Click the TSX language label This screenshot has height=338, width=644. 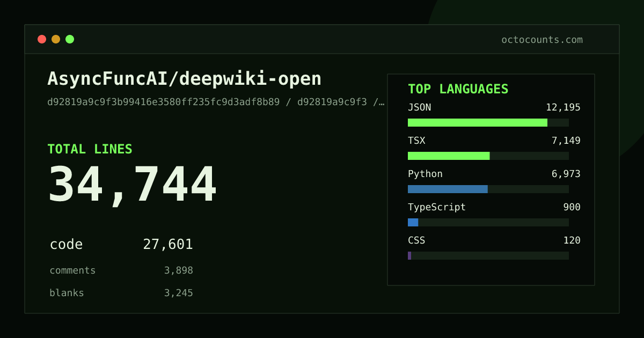[416, 141]
